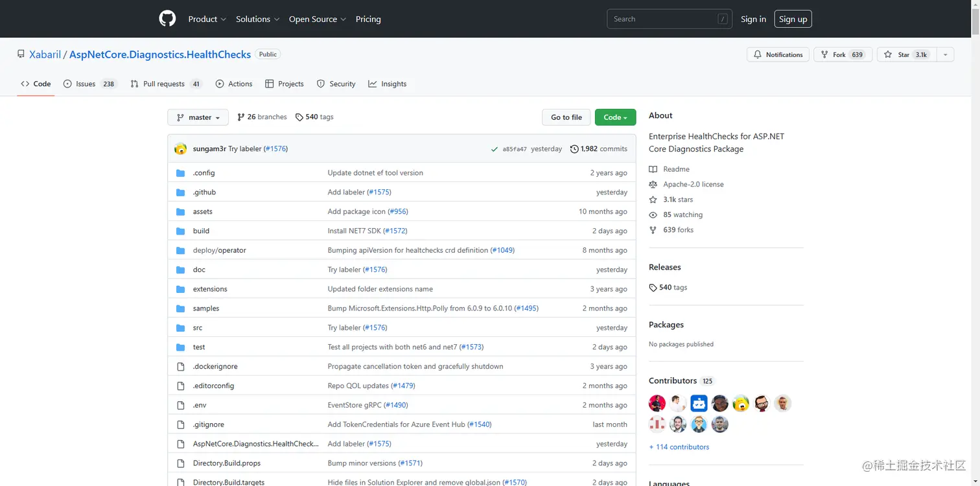Viewport: 980px width, 486px height.
Task: Open the AspNetCore.Diagnostics.HealthChecks repository link
Action: (x=160, y=54)
